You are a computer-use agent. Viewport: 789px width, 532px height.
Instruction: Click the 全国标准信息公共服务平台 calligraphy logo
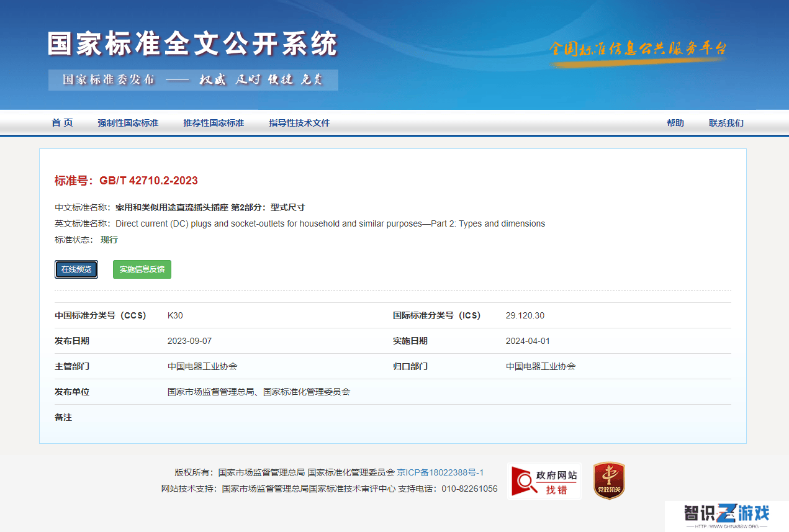point(638,50)
